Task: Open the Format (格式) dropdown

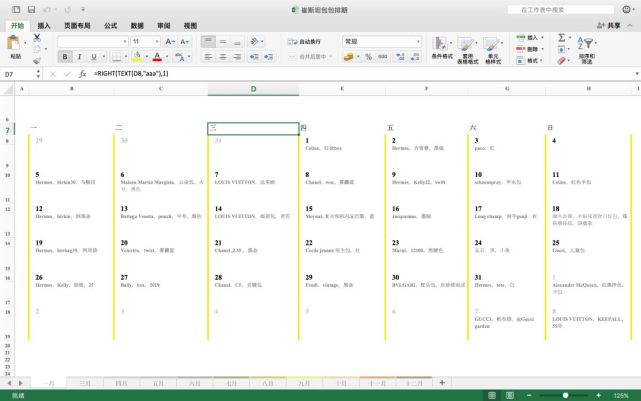Action: (530, 60)
